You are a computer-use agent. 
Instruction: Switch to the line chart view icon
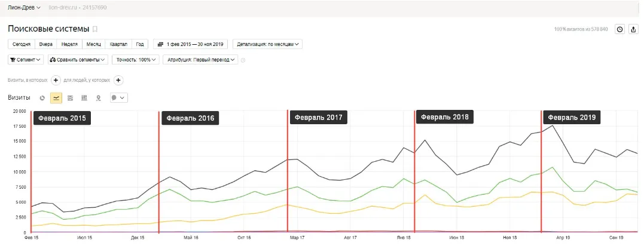[56, 98]
